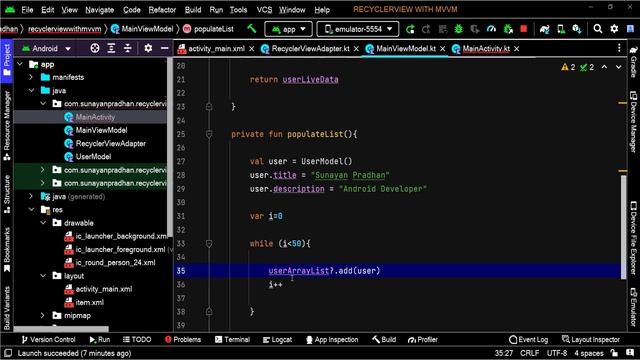This screenshot has height=360, width=640.
Task: Collapse the drawable folder
Action: (43, 222)
